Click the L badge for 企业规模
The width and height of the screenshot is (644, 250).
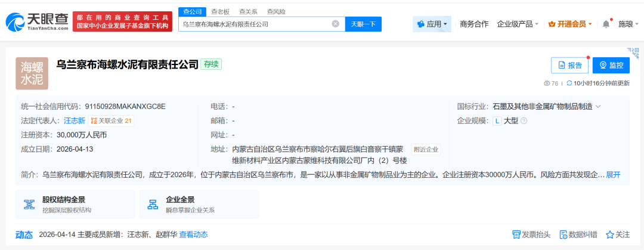[497, 121]
